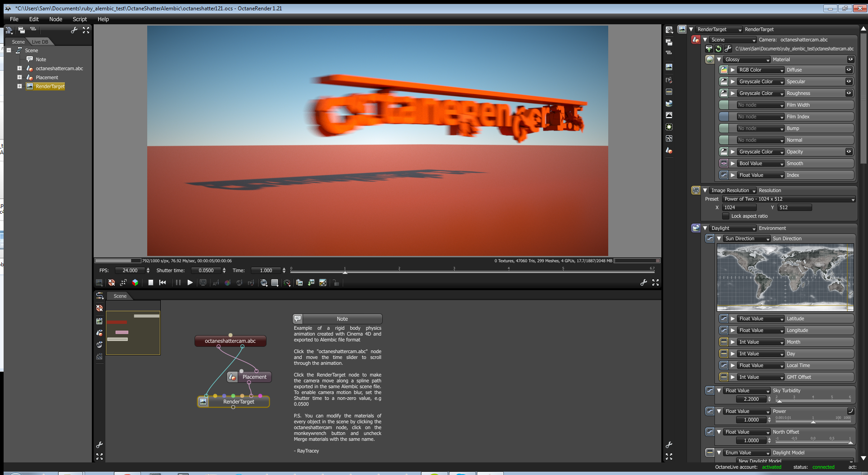Click the mesh icon in node graph sidebar
The width and height of the screenshot is (868, 475).
pos(99,333)
